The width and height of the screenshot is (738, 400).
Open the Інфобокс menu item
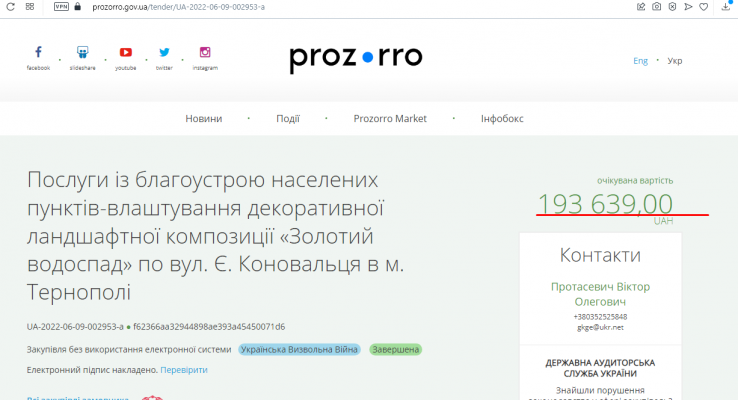(x=502, y=119)
